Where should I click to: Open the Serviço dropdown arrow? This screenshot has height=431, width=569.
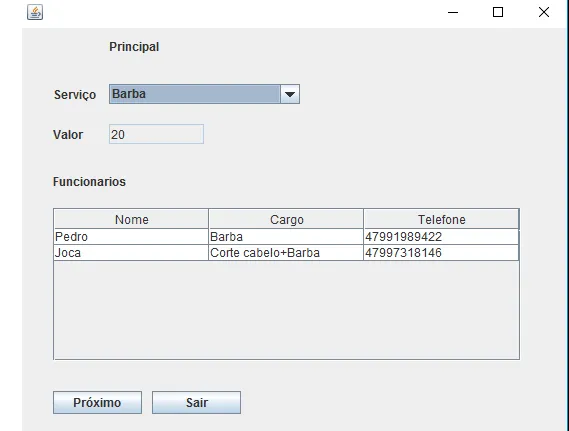click(290, 94)
